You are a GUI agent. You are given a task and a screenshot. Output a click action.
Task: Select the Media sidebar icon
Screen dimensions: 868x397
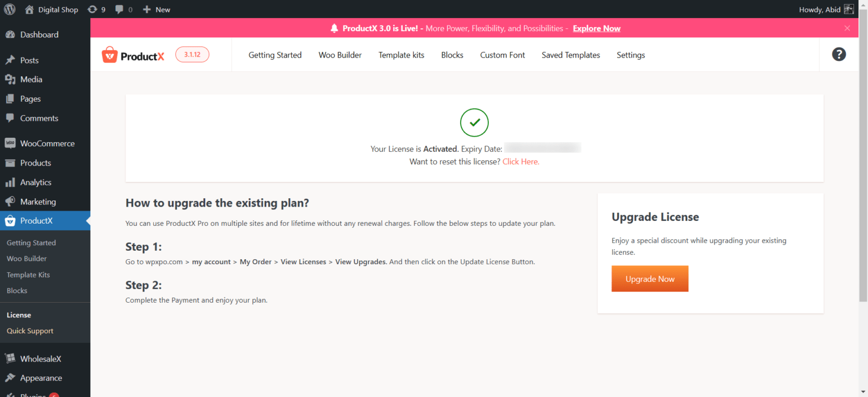[x=11, y=79]
